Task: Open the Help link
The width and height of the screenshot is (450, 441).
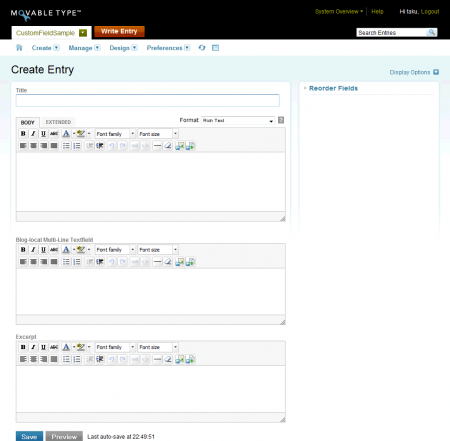Action: coord(377,12)
